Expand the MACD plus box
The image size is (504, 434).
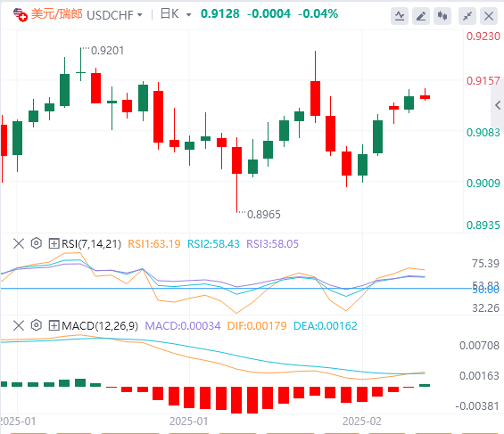tap(54, 326)
